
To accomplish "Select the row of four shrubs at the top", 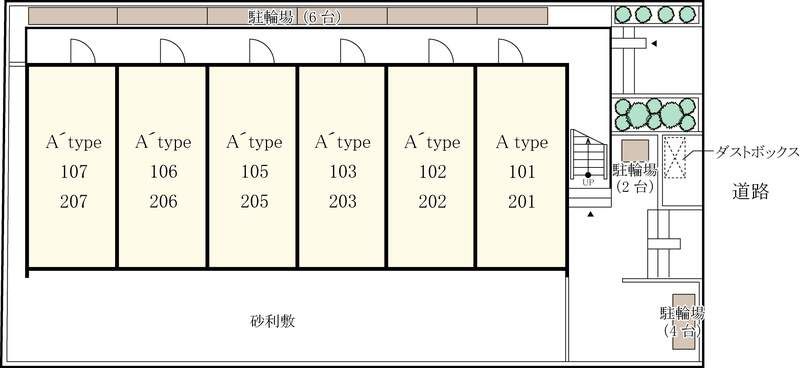I will coord(655,14).
